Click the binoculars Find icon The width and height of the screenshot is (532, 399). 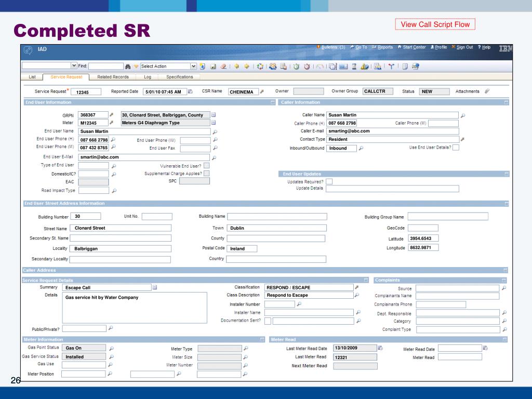coord(128,66)
